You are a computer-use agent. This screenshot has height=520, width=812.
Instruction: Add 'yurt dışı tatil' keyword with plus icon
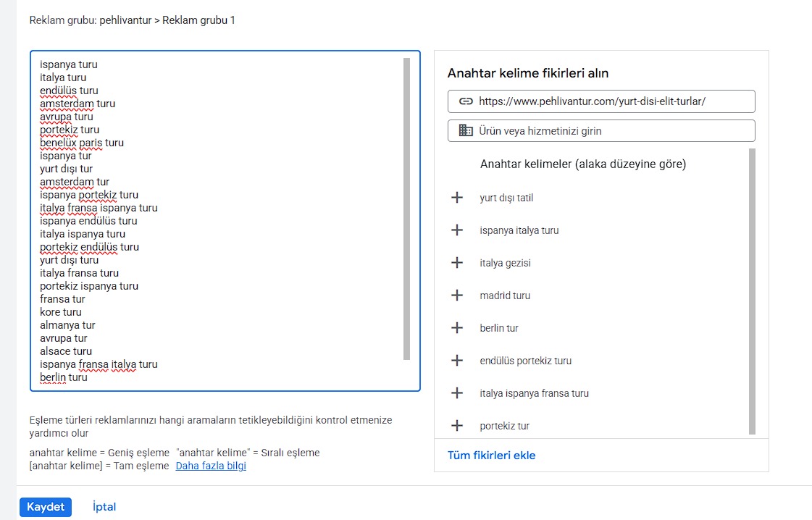tap(457, 198)
